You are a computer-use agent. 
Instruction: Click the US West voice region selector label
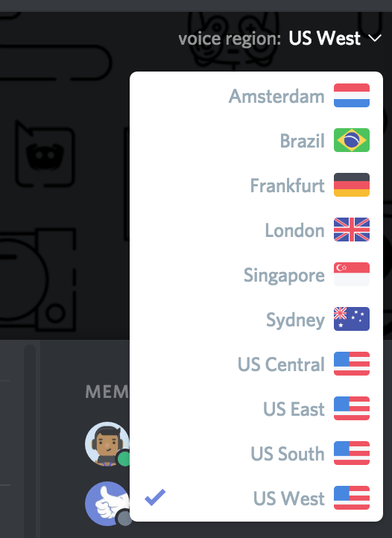coord(324,38)
